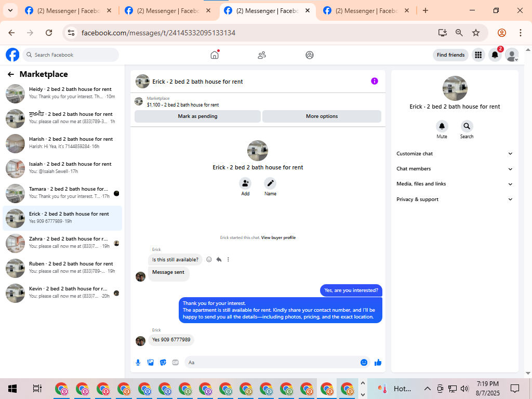The height and width of the screenshot is (399, 532).
Task: Open Tamara conversation
Action: pos(62,193)
